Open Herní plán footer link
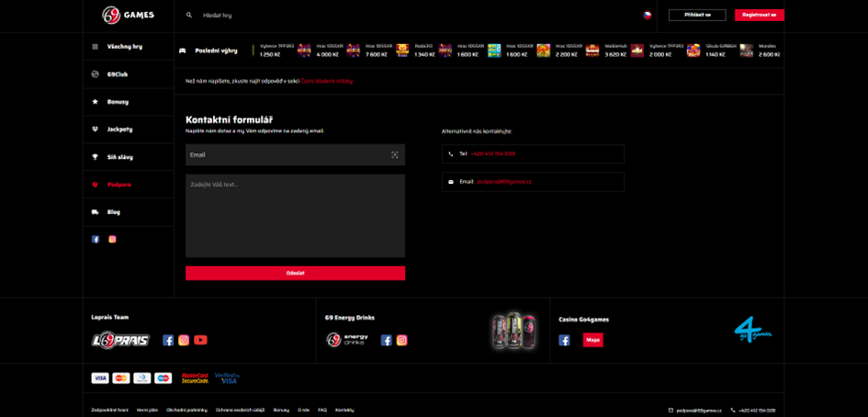Viewport: 868px width, 417px height. pos(147,411)
